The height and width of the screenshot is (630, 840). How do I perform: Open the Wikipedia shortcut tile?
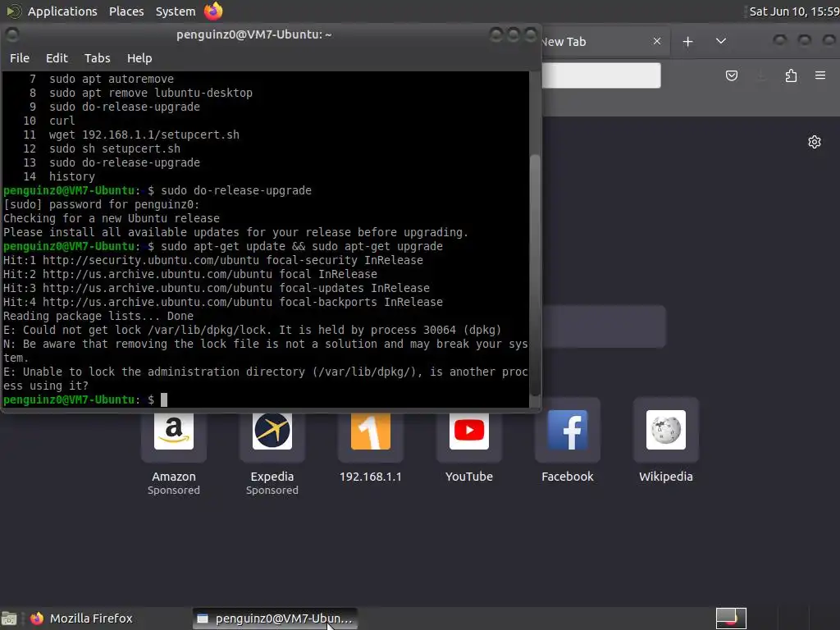(x=666, y=430)
